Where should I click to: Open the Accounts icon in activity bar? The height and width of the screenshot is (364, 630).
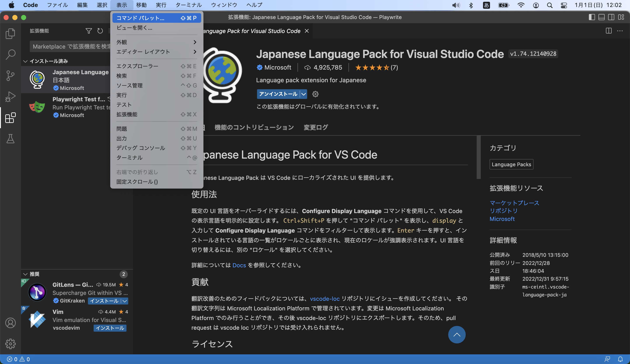(10, 323)
